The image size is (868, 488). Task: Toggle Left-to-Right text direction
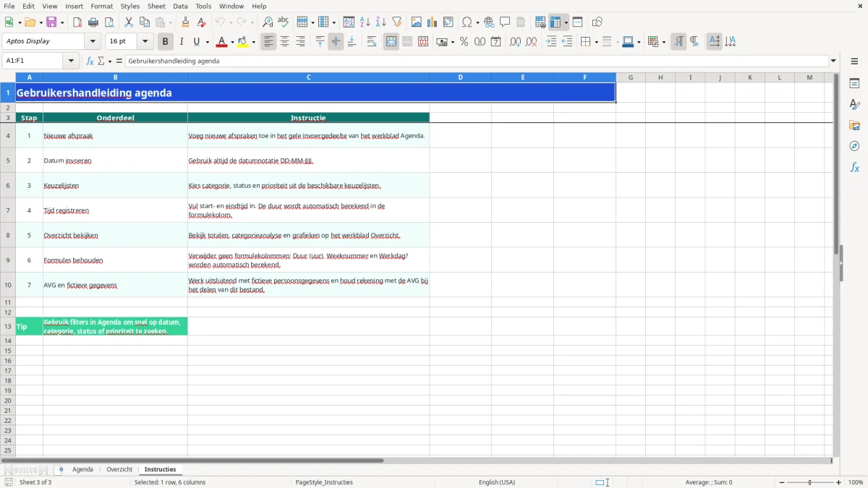coord(678,42)
